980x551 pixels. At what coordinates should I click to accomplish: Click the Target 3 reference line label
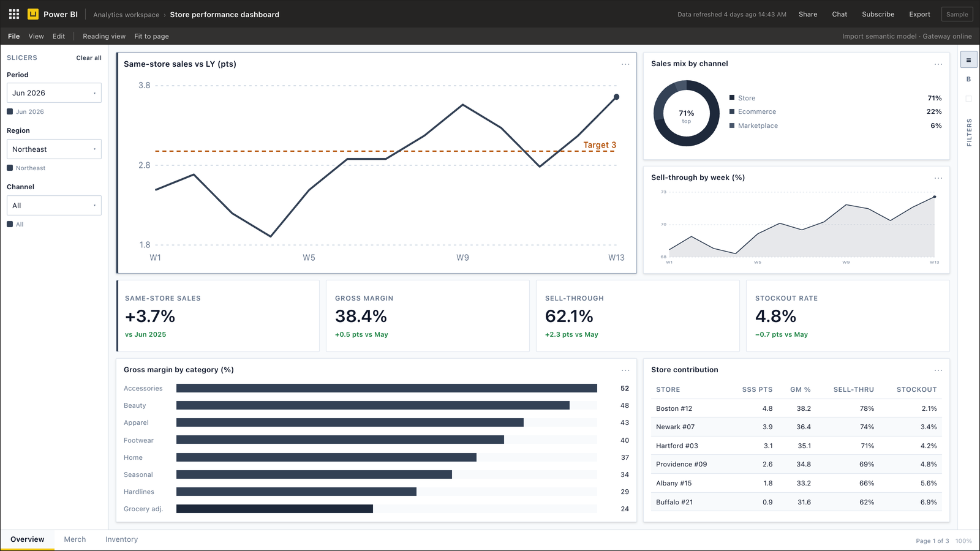pyautogui.click(x=600, y=145)
